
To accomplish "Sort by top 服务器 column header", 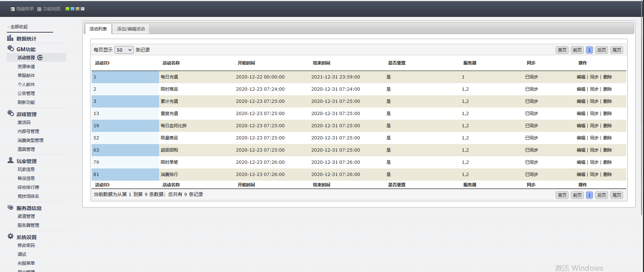I will tap(470, 63).
